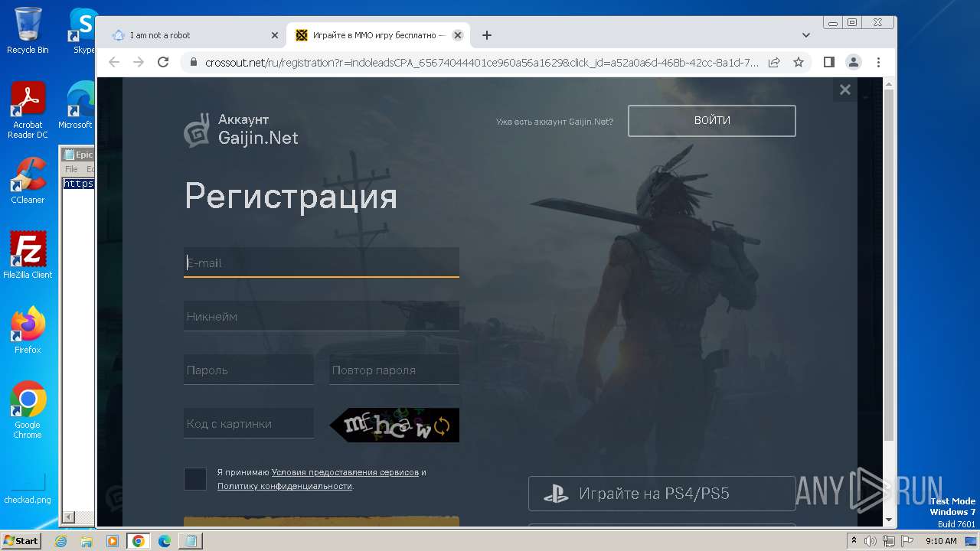Image resolution: width=980 pixels, height=551 pixels.
Task: Open Windows Media Player in taskbar
Action: [x=113, y=541]
